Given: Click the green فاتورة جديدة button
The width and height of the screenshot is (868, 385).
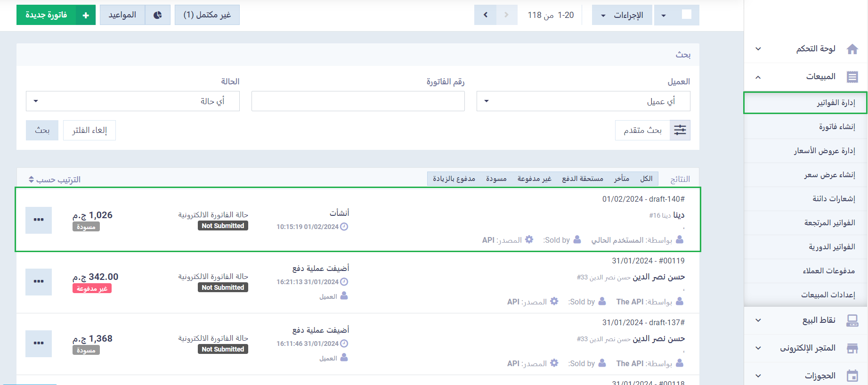Looking at the screenshot, I should [56, 15].
